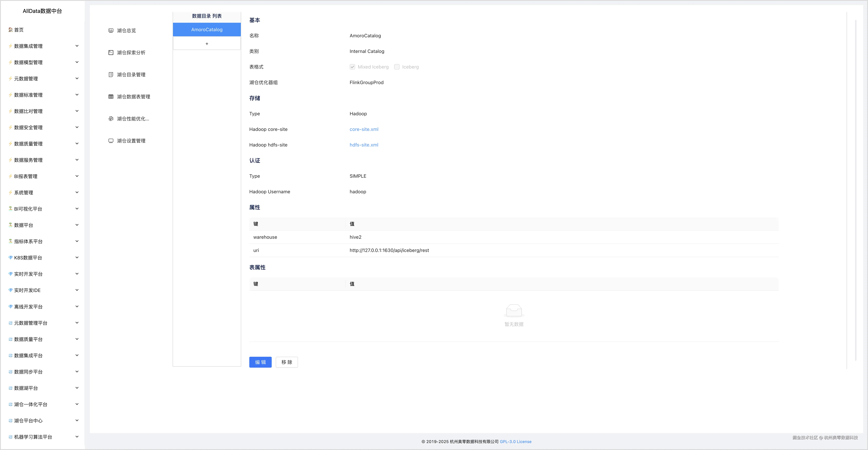This screenshot has width=868, height=450.
Task: Click the 湖仓目录管理 document icon
Action: tap(111, 75)
